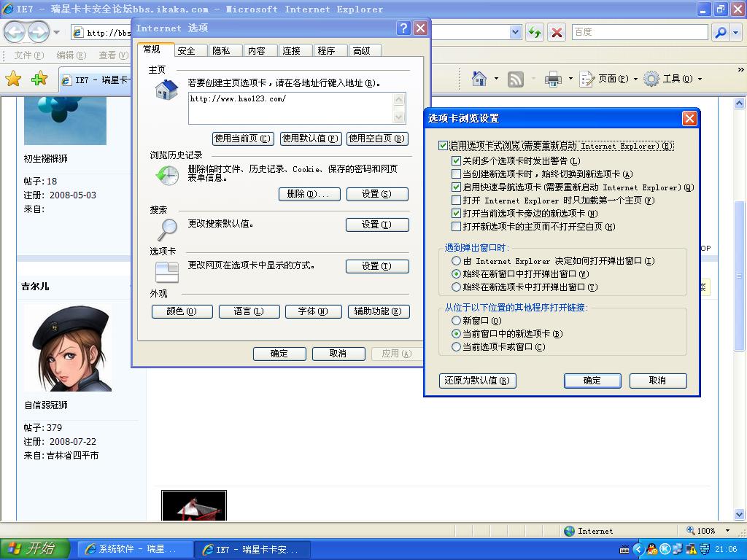Enable 打开新选项卡的主页而不打开空白页 checkbox

coord(456,226)
